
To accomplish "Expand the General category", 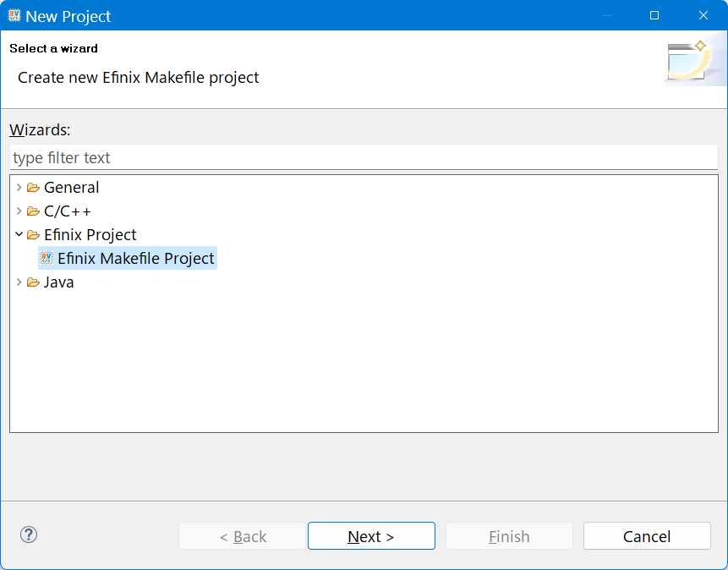I will point(19,188).
